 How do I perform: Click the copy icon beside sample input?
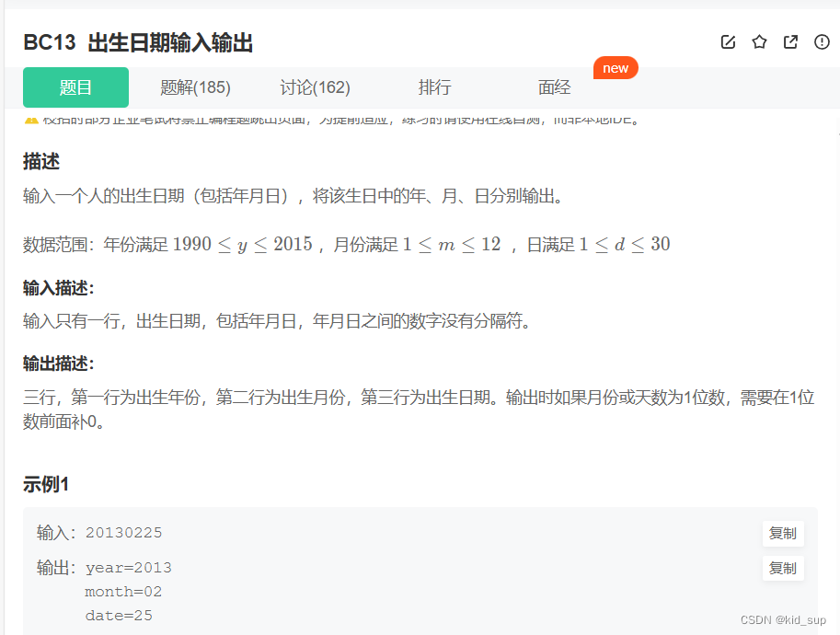coord(783,533)
